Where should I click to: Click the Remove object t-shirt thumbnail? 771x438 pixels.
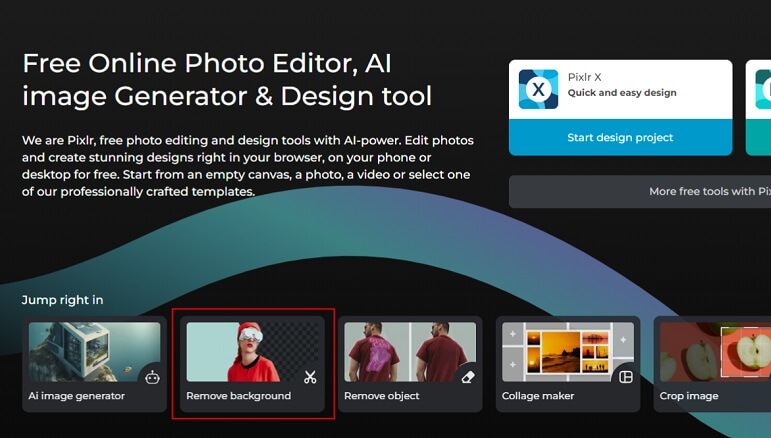click(410, 352)
